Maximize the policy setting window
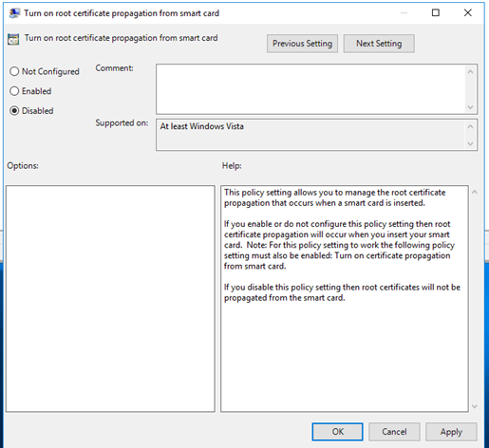This screenshot has width=489, height=448. click(436, 12)
